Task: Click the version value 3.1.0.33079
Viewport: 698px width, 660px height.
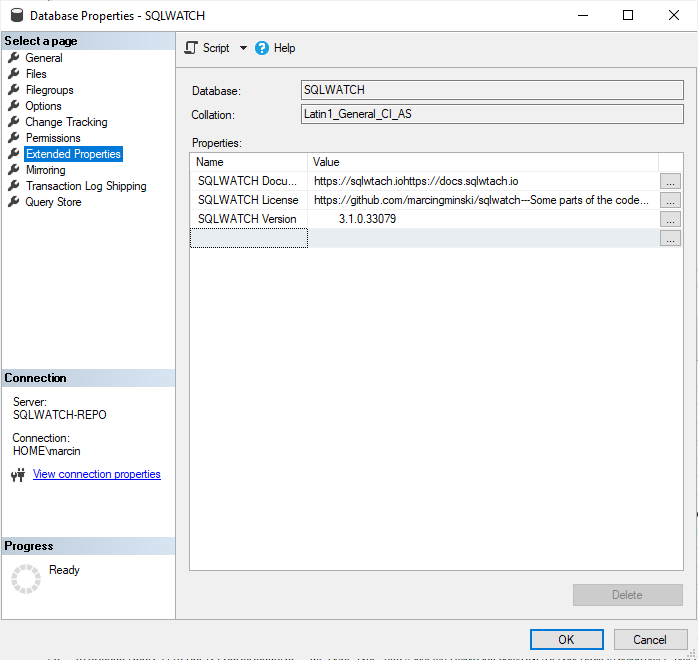Action: 367,219
